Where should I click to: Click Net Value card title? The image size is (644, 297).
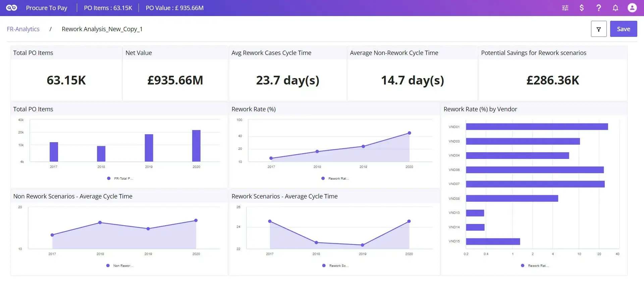tap(139, 53)
